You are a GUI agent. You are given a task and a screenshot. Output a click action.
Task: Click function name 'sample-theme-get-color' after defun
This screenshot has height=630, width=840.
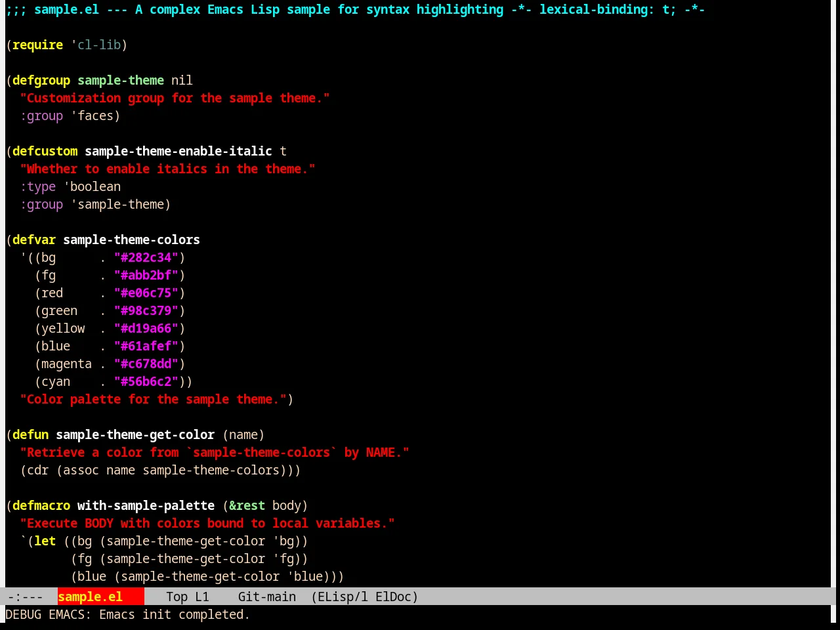[135, 434]
